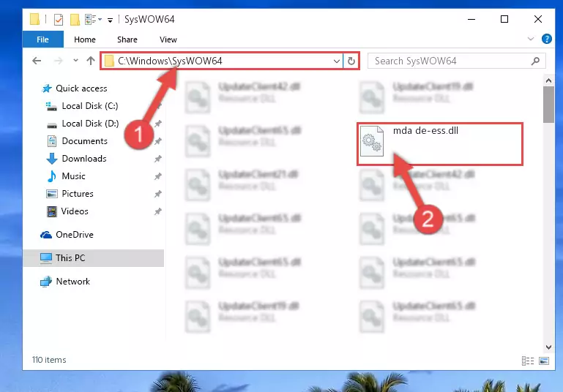The height and width of the screenshot is (392, 563).
Task: Open the Customize Quick Access Toolbar dropdown
Action: (x=111, y=20)
